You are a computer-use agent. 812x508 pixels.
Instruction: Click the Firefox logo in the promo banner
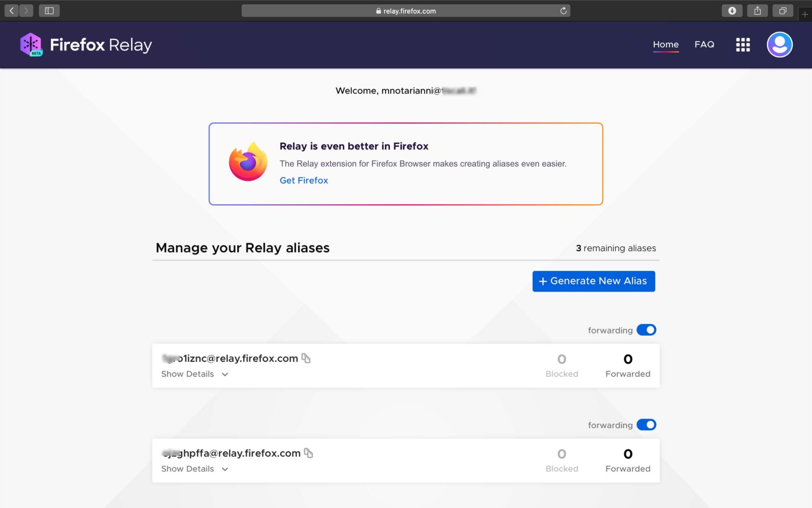pyautogui.click(x=247, y=163)
